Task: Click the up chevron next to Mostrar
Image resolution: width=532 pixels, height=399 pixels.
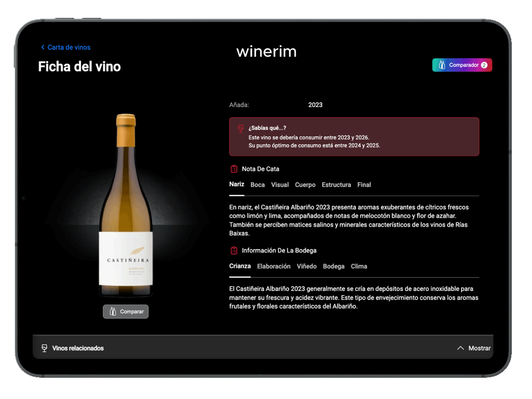Action: pos(461,348)
